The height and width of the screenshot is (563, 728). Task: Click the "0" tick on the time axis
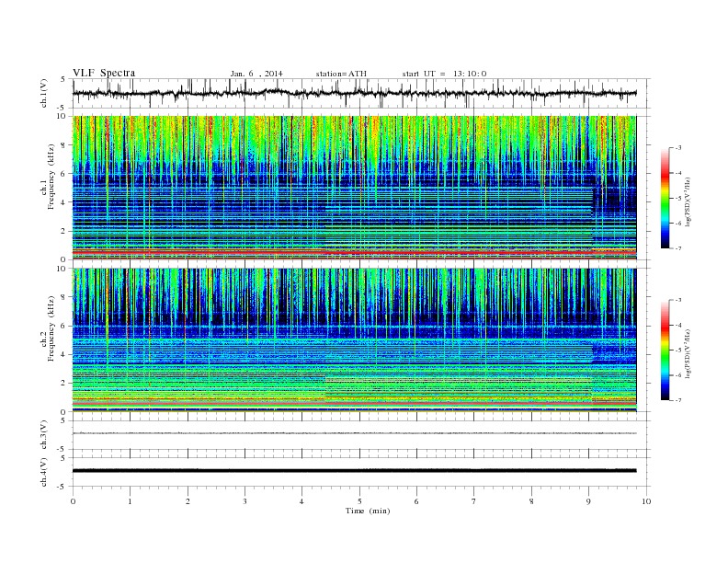point(73,501)
